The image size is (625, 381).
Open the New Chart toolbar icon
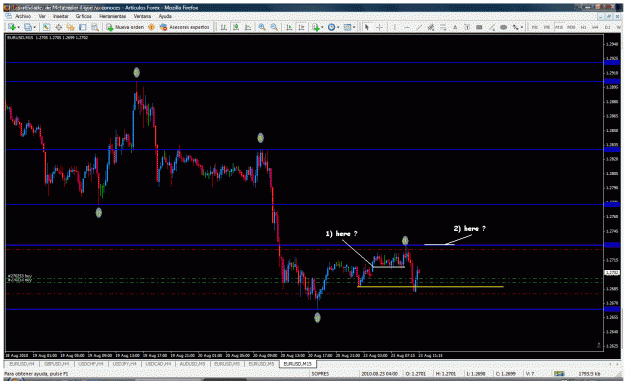pyautogui.click(x=12, y=27)
